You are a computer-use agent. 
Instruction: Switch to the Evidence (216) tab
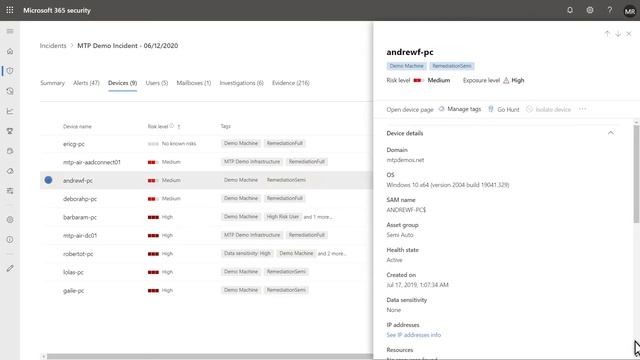tap(291, 83)
